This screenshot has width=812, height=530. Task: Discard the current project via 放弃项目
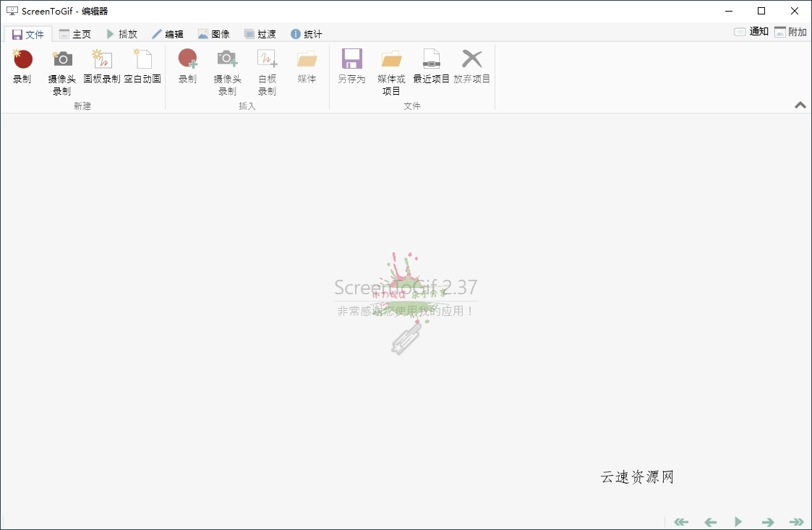click(x=472, y=69)
